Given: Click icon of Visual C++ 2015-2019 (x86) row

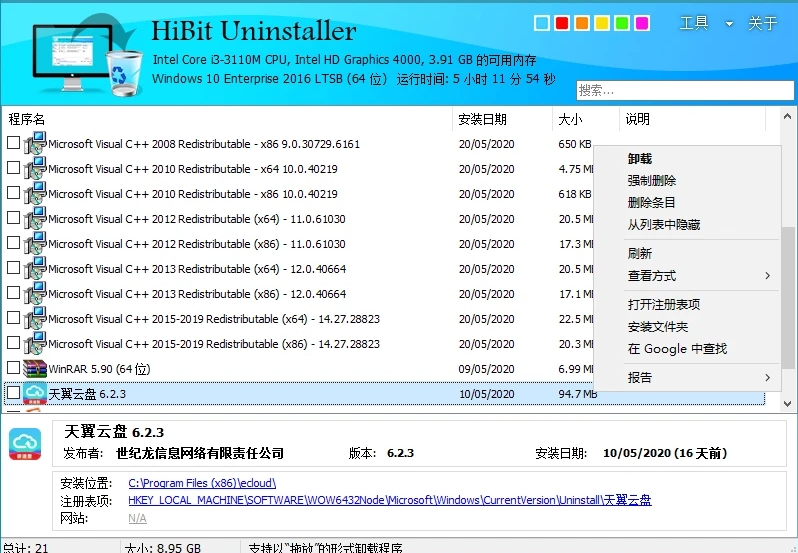Looking at the screenshot, I should point(35,343).
